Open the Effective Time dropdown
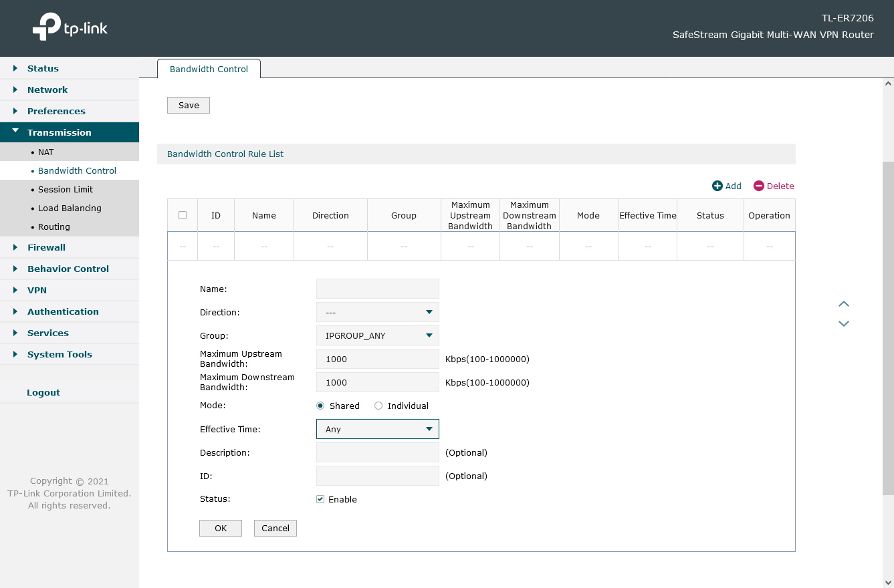This screenshot has width=894, height=588. tap(377, 429)
